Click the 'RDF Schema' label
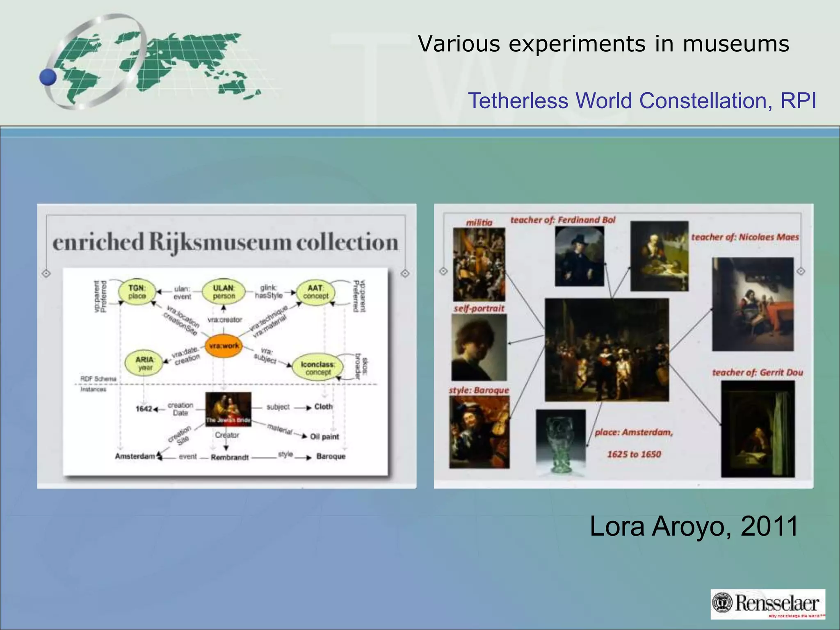 click(98, 379)
